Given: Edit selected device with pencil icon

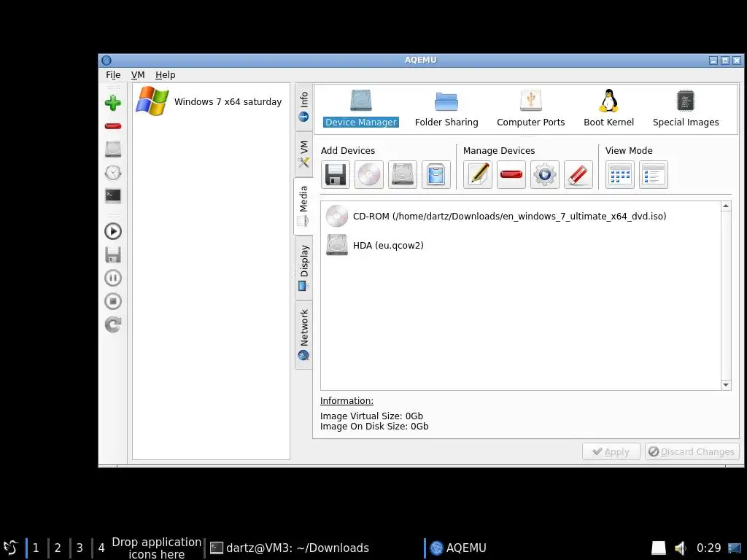Looking at the screenshot, I should tap(478, 175).
